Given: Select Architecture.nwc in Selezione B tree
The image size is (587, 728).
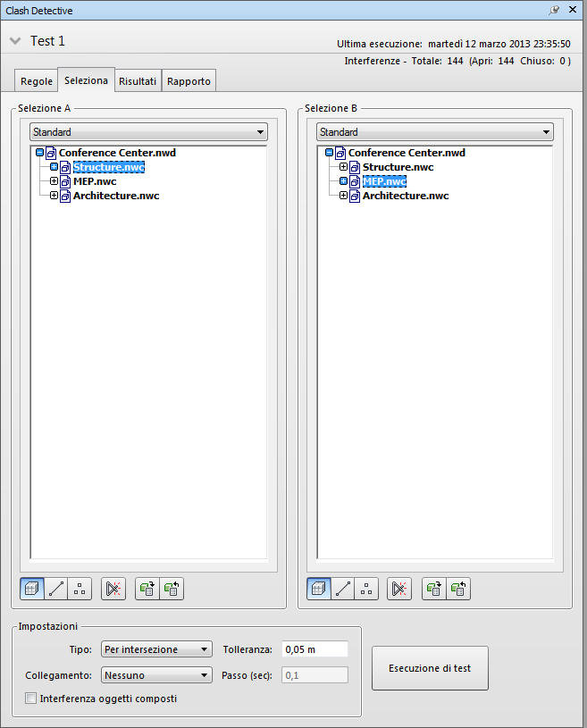Looking at the screenshot, I should pyautogui.click(x=406, y=196).
